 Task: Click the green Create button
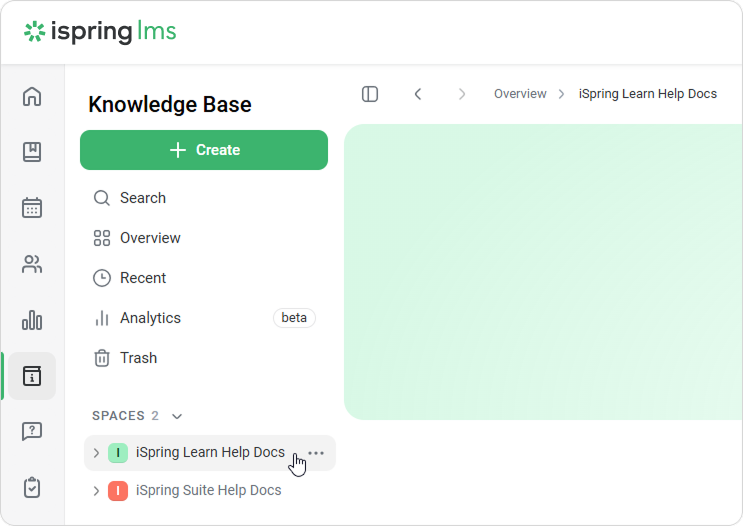(204, 150)
